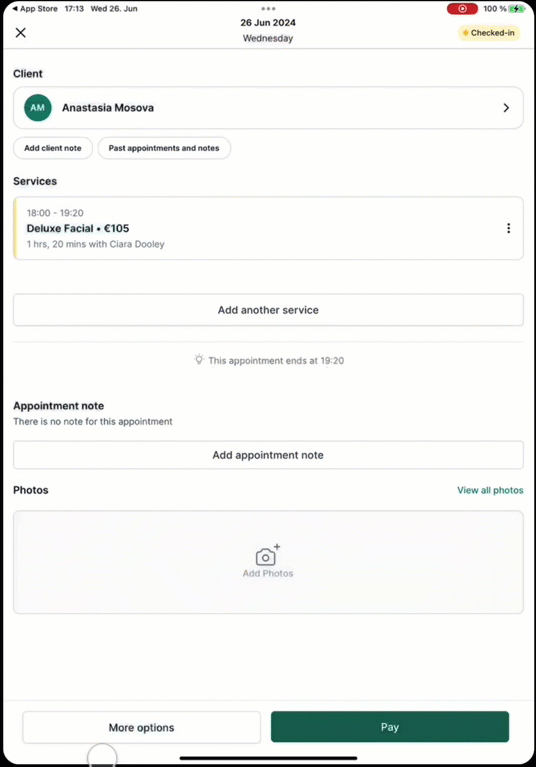Click Add appointment note button

point(268,455)
